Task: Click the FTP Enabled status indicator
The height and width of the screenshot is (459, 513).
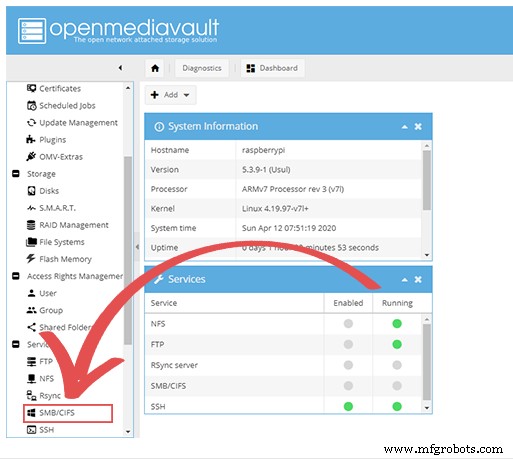Action: pos(348,344)
